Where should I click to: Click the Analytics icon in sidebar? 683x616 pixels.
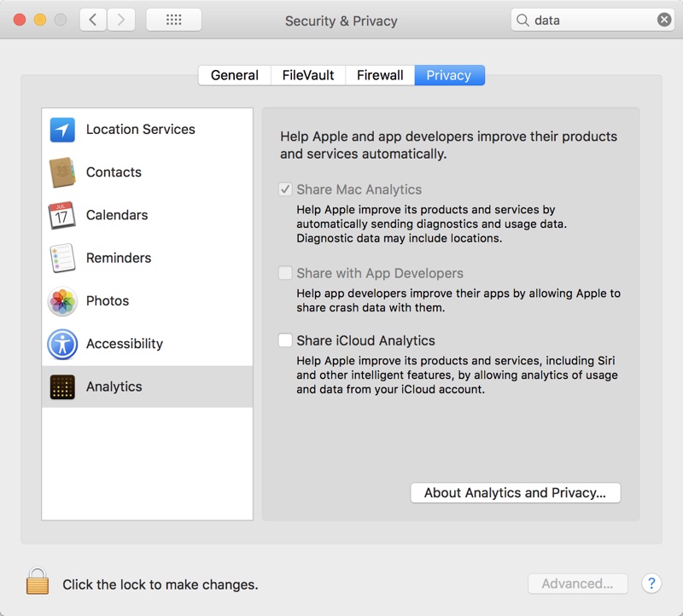click(x=62, y=386)
